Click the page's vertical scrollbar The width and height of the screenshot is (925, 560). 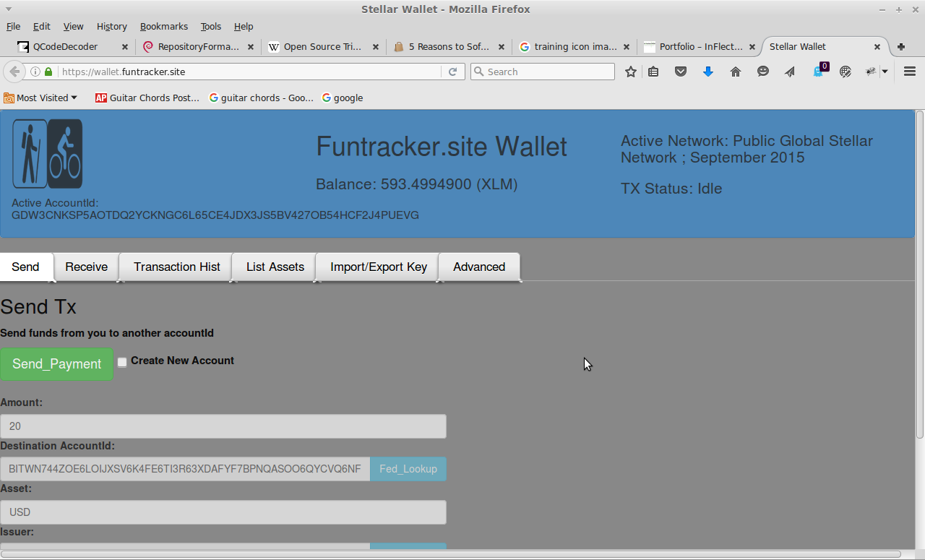[919, 275]
